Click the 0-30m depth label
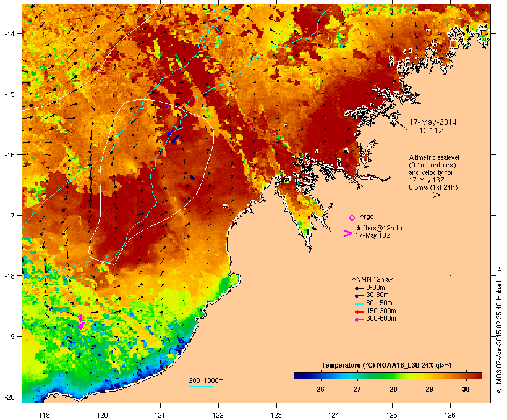The height and width of the screenshot is (420, 507). point(375,288)
